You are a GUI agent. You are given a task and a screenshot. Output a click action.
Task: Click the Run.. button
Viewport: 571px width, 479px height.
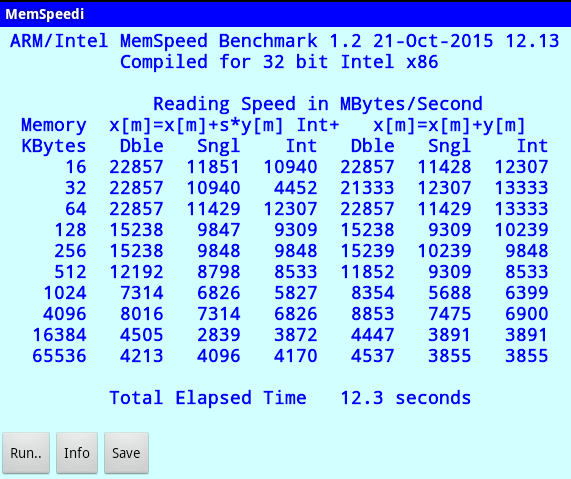26,453
